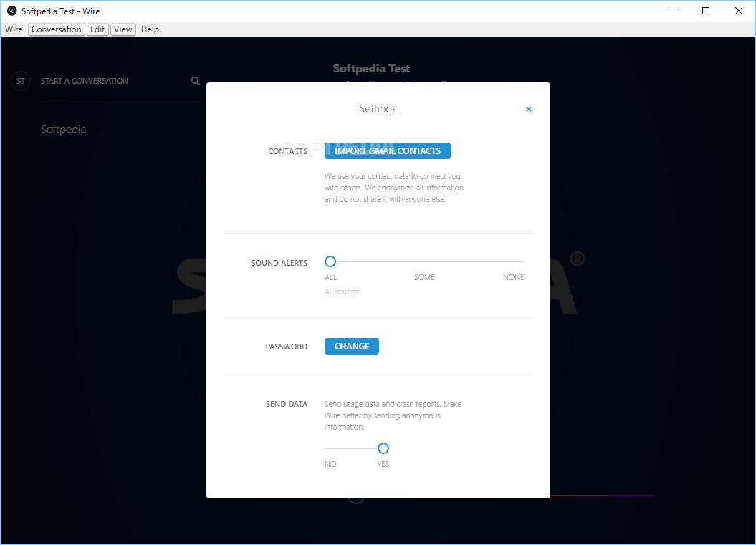Click the usage data and crash reports description
Viewport: 756px width, 545px height.
pyautogui.click(x=393, y=415)
